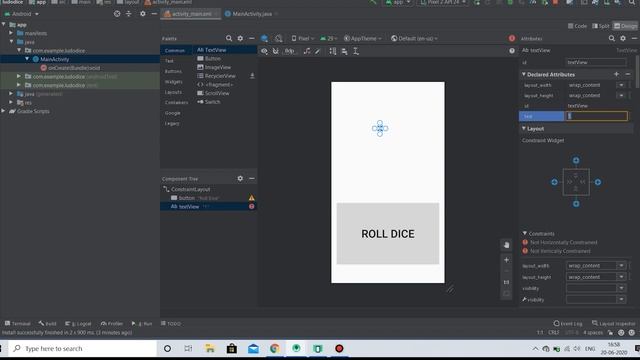
Task: Open the Android project view dropdown
Action: pyautogui.click(x=21, y=14)
